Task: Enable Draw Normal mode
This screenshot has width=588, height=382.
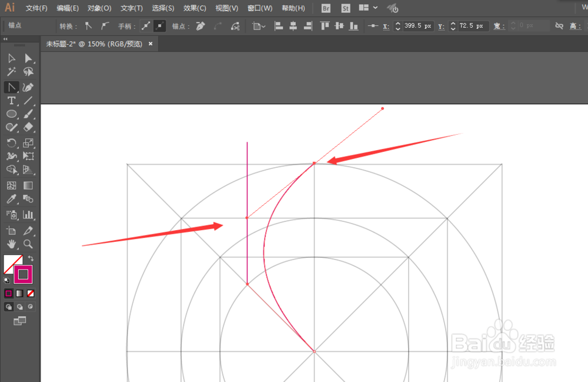Action: (8, 307)
